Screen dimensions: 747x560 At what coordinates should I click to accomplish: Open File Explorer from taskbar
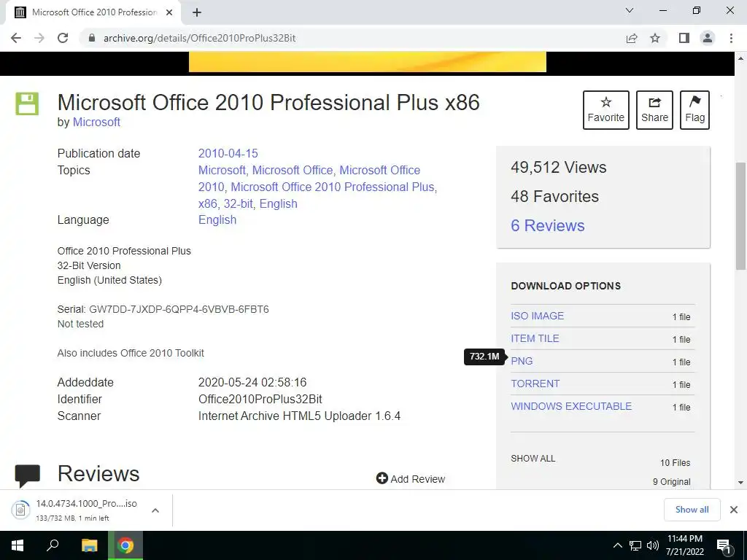pyautogui.click(x=89, y=545)
